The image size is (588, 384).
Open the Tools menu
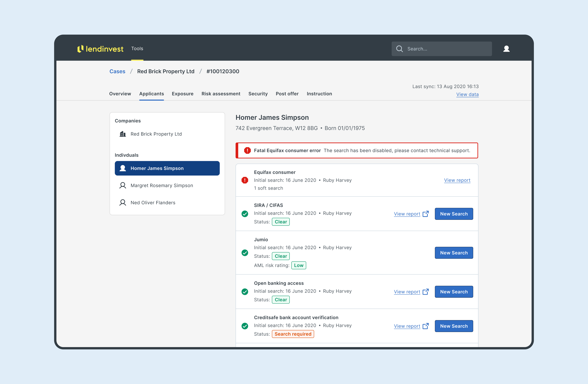[x=137, y=49]
